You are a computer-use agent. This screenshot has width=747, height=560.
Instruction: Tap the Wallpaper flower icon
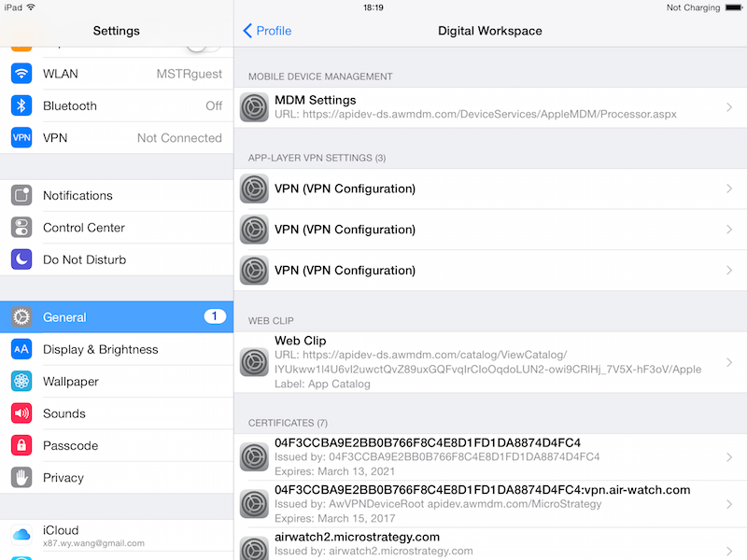(x=21, y=382)
